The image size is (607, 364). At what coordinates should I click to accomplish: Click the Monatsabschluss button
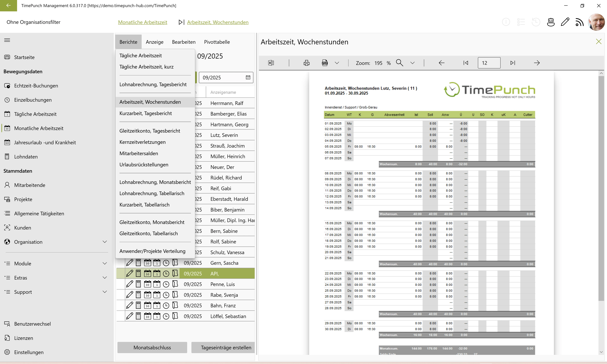coord(152,347)
